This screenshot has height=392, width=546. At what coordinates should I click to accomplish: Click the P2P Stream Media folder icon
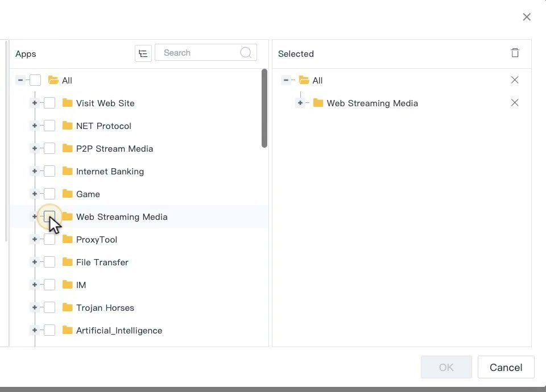(67, 148)
